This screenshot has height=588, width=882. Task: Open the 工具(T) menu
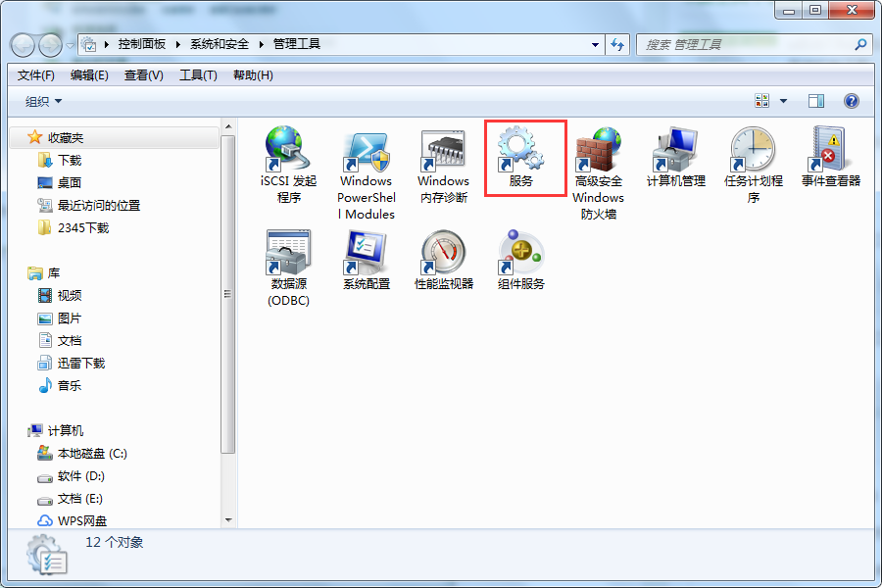click(x=197, y=75)
